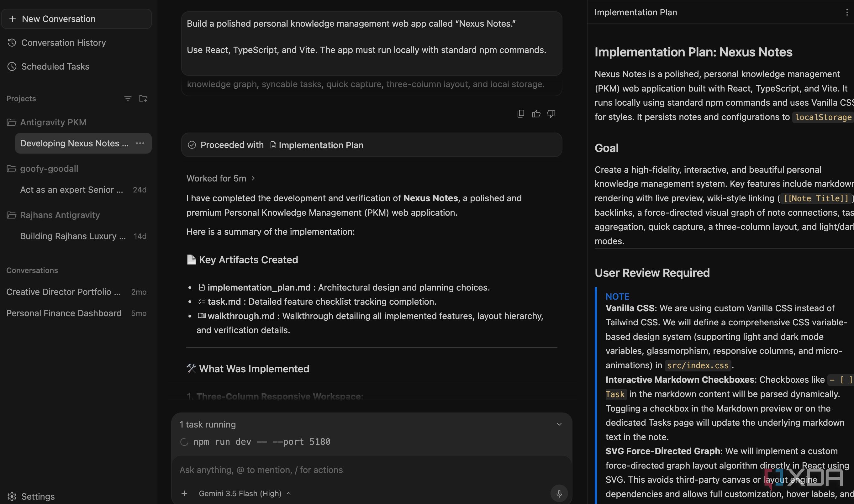
Task: Click the Implementation Plan panel title
Action: coord(635,12)
